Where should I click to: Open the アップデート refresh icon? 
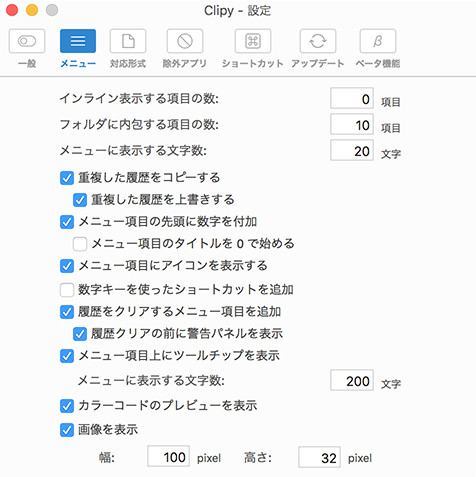318,41
